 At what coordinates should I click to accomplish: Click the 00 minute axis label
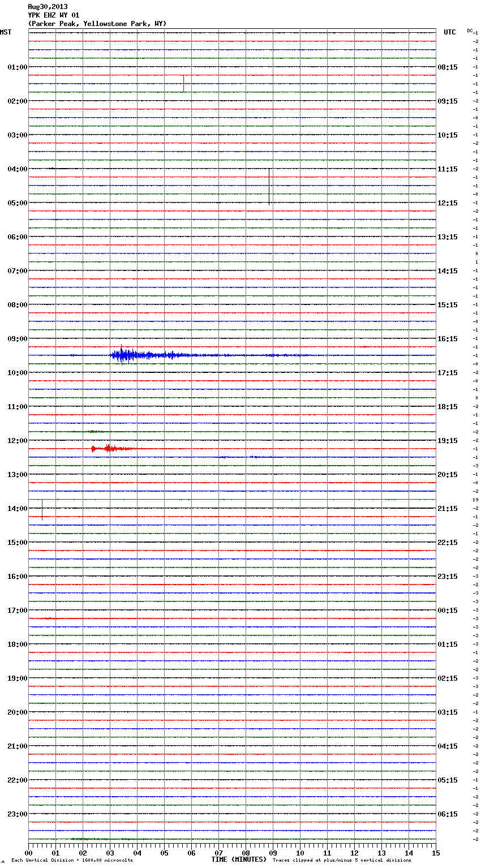tap(28, 853)
